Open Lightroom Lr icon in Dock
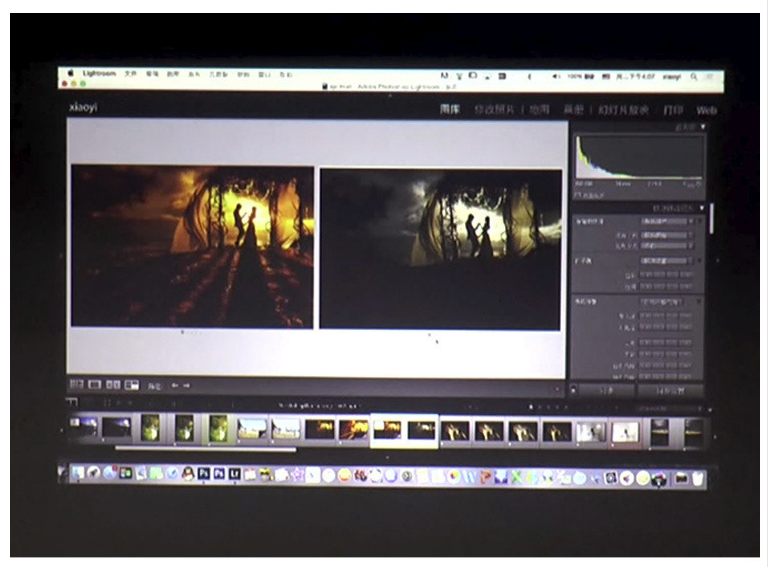The image size is (768, 567). [x=235, y=473]
